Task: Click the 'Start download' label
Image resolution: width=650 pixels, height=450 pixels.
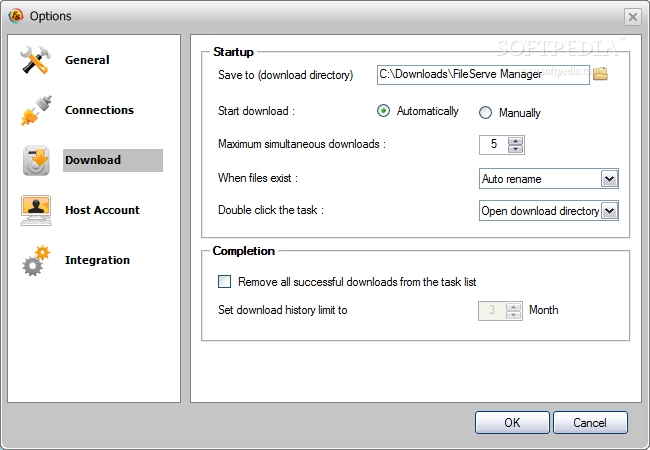Action: (x=256, y=111)
